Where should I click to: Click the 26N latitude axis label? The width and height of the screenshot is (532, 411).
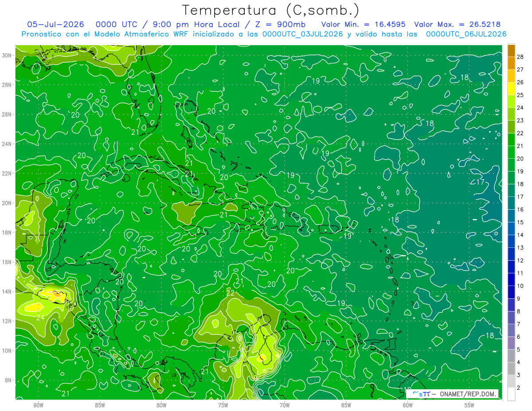[7, 114]
